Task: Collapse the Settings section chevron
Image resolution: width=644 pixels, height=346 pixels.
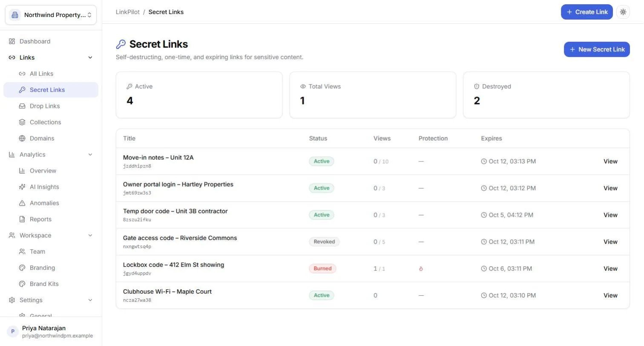Action: pyautogui.click(x=90, y=300)
